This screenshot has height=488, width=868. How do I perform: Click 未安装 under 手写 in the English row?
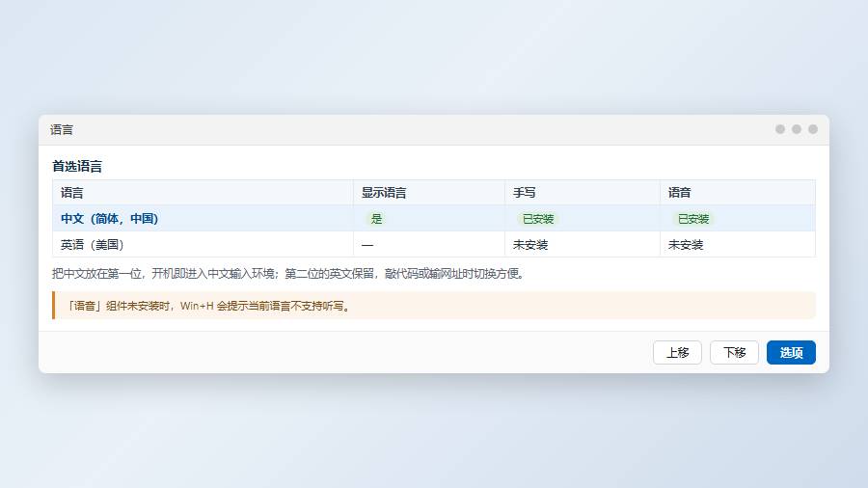530,245
